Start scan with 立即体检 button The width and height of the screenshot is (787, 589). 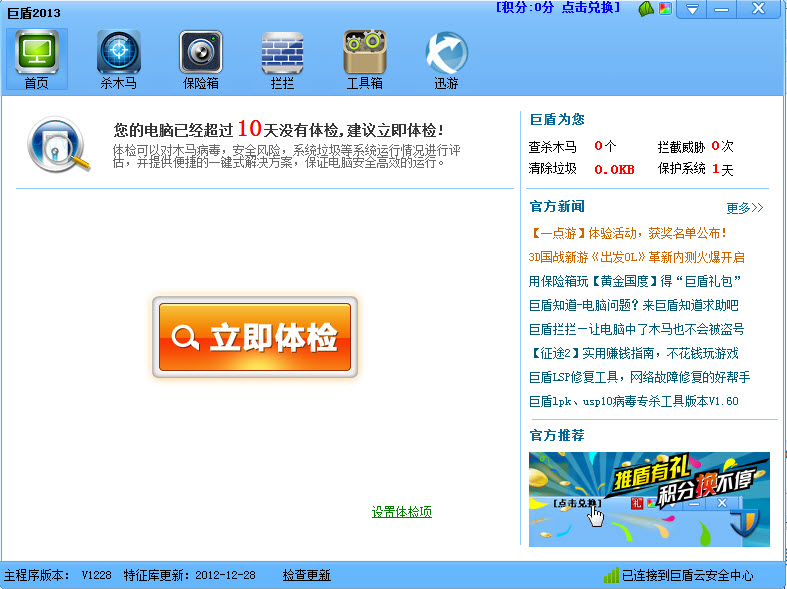tap(255, 337)
